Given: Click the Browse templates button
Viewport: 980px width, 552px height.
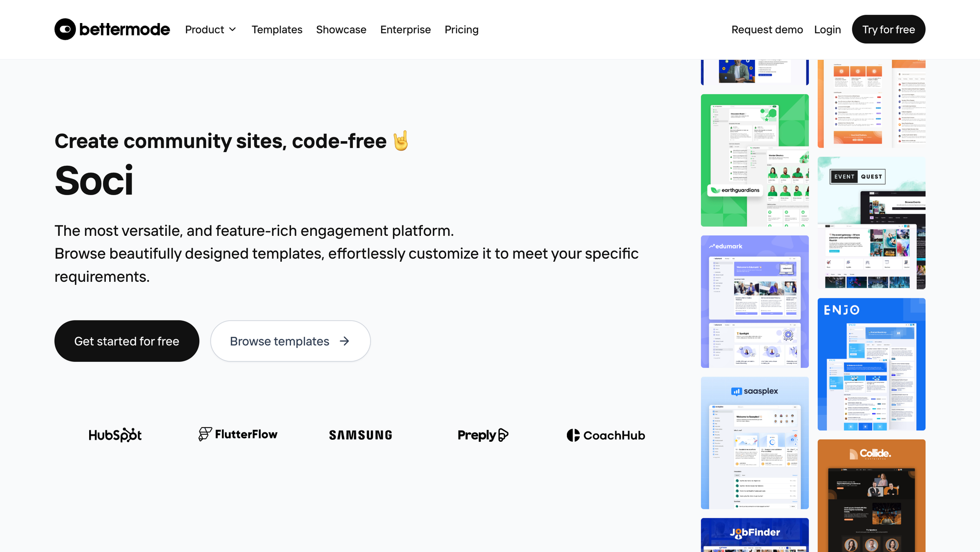Looking at the screenshot, I should pyautogui.click(x=291, y=341).
